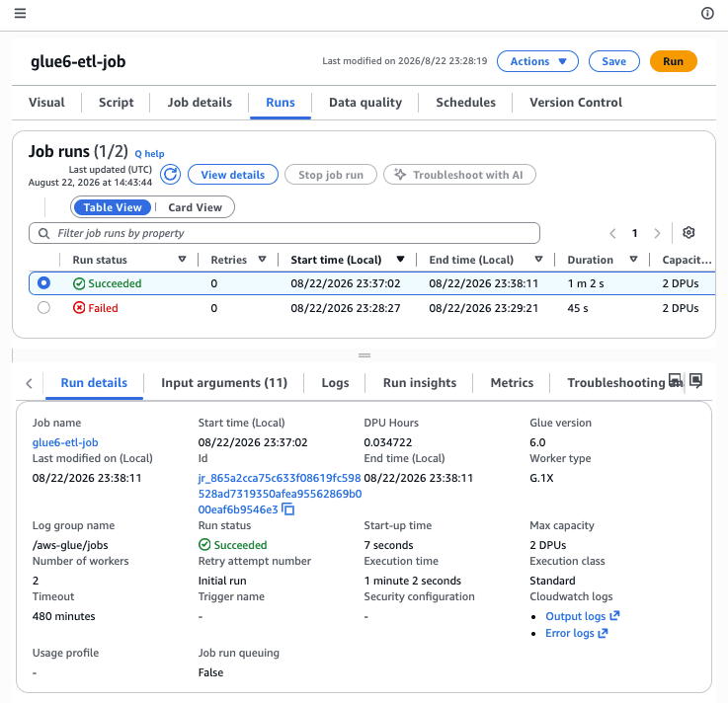Sort by Run status column
Viewport: 728px width, 703px height.
tap(183, 260)
